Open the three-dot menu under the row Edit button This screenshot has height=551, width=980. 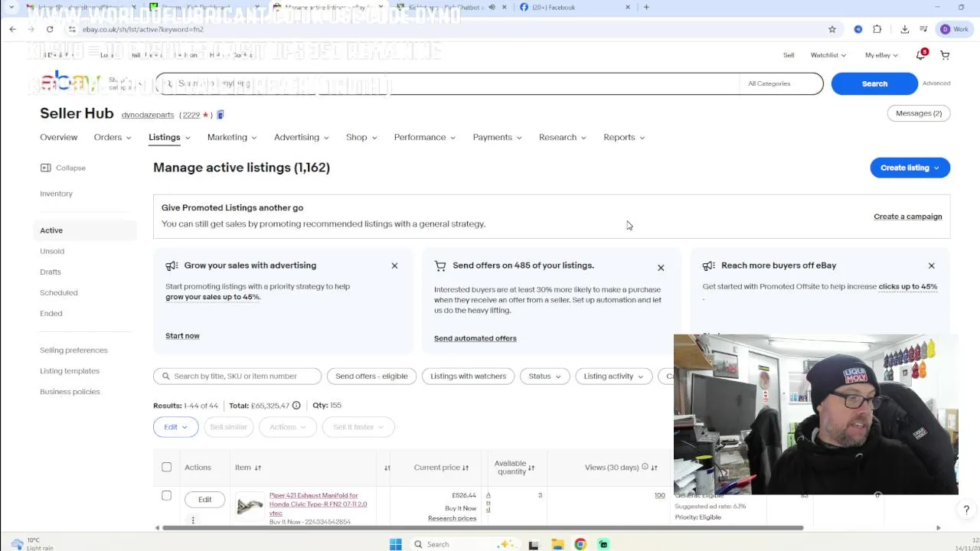pos(193,520)
